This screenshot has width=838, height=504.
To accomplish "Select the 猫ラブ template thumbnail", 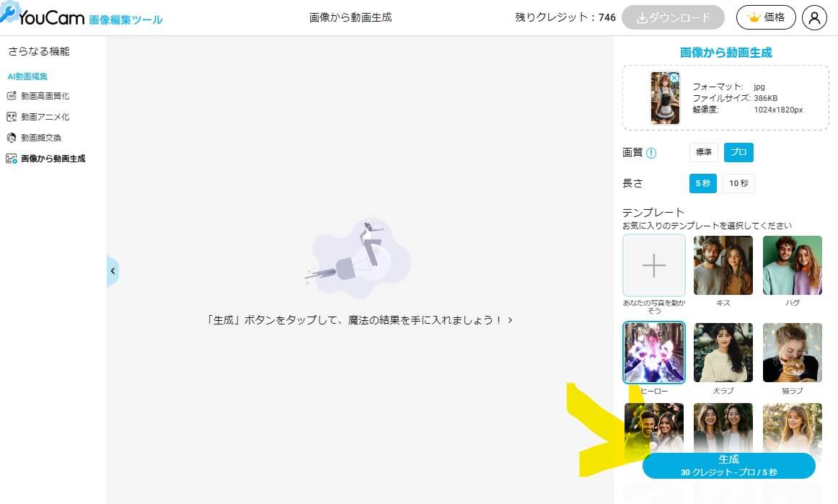I will click(792, 353).
